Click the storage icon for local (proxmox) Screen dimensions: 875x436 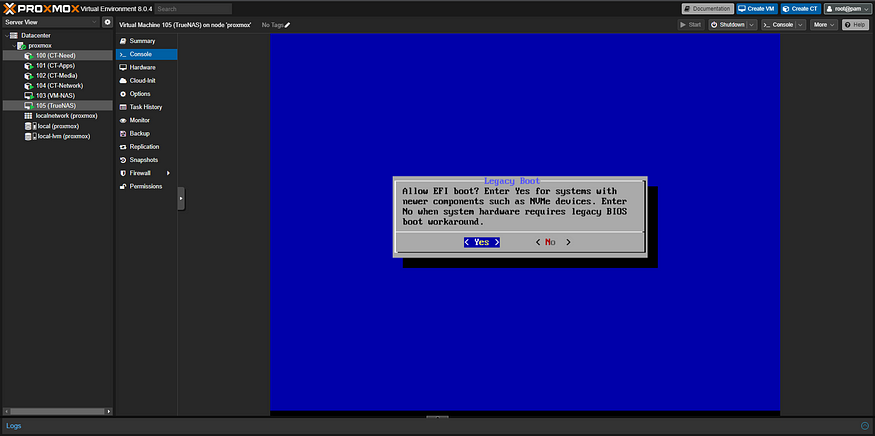[x=28, y=126]
